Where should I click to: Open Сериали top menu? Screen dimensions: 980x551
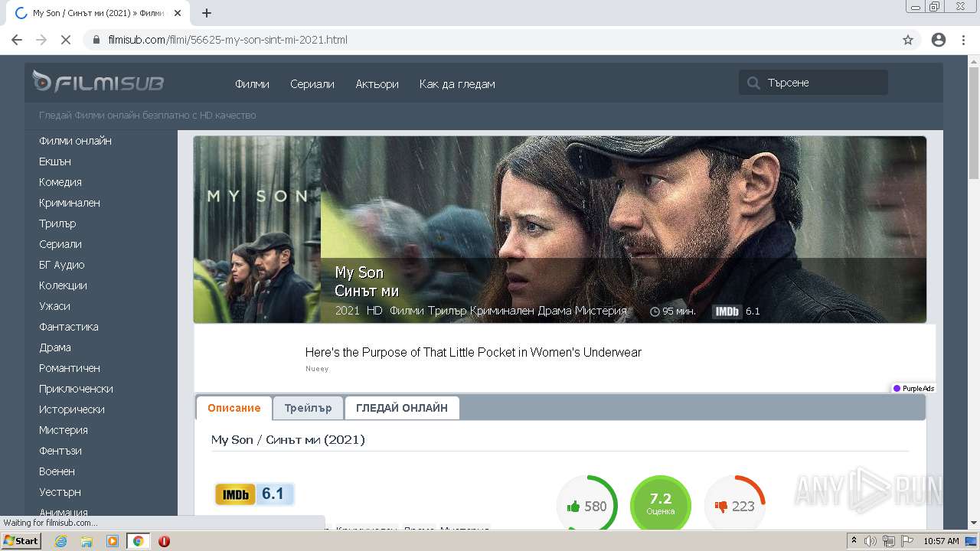pyautogui.click(x=312, y=83)
